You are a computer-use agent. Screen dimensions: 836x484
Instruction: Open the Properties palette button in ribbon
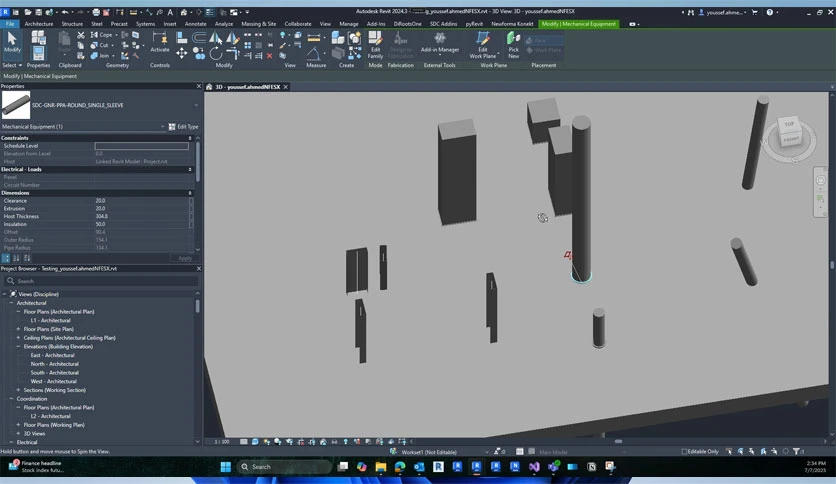point(38,53)
